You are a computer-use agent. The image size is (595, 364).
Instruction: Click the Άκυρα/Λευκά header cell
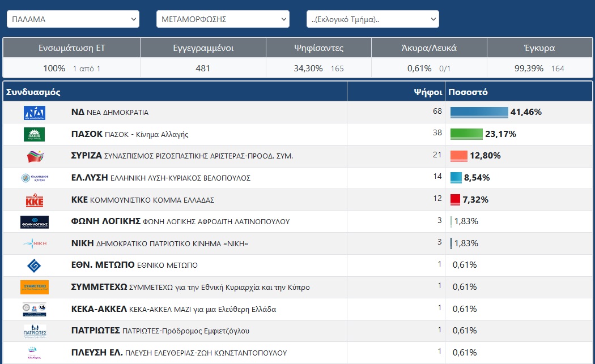click(429, 48)
